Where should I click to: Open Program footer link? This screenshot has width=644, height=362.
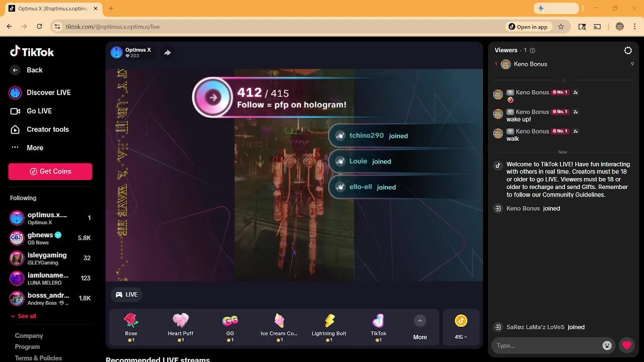coord(27,347)
